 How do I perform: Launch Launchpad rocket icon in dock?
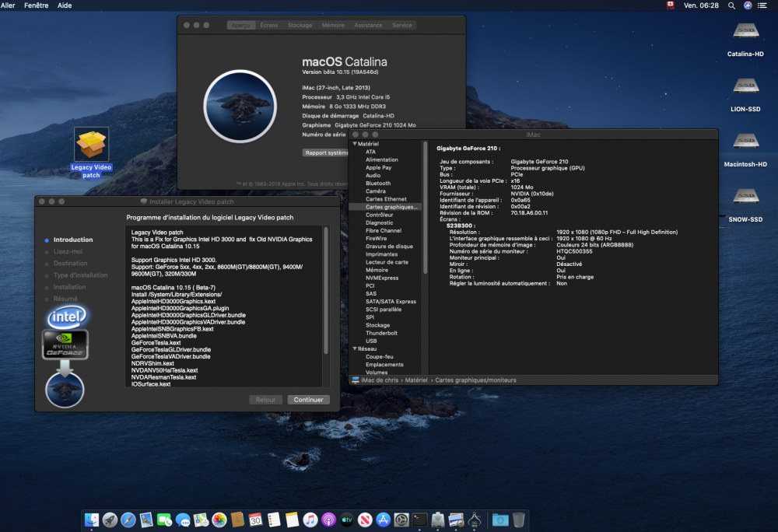(110, 520)
